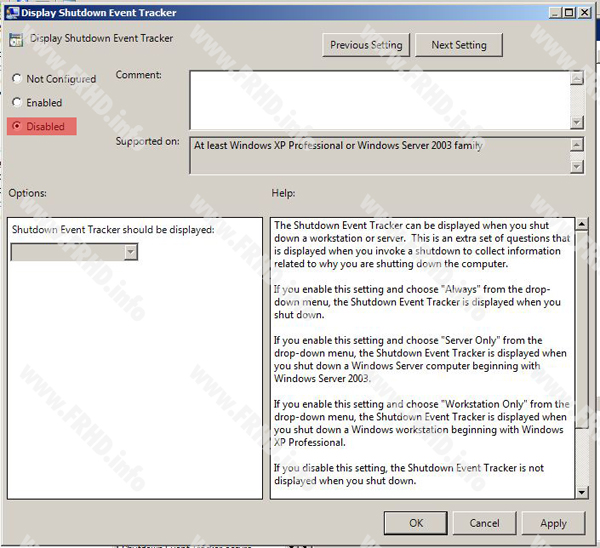Apply the policy changes
The width and height of the screenshot is (600, 548).
(553, 523)
